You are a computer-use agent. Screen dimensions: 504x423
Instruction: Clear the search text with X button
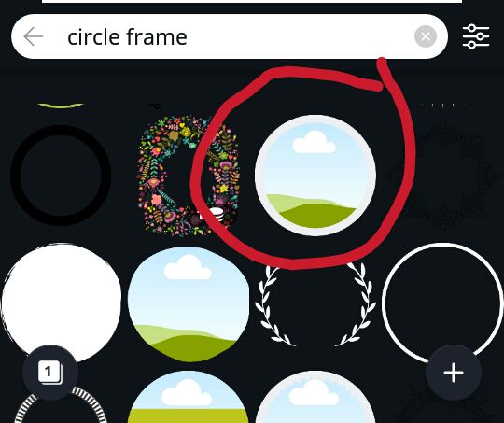(x=426, y=36)
